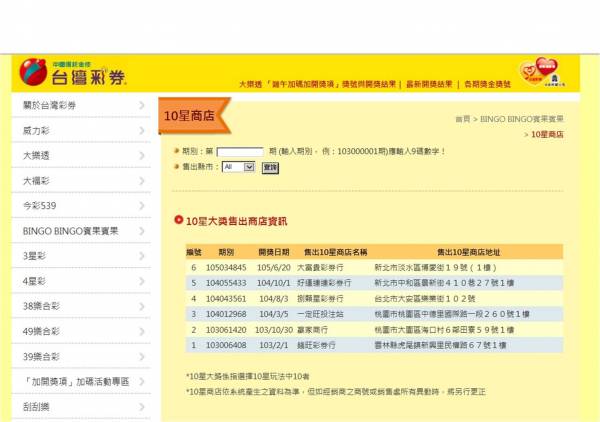Click the 10星商店 orange banner title
600x422 pixels.
pos(189,116)
